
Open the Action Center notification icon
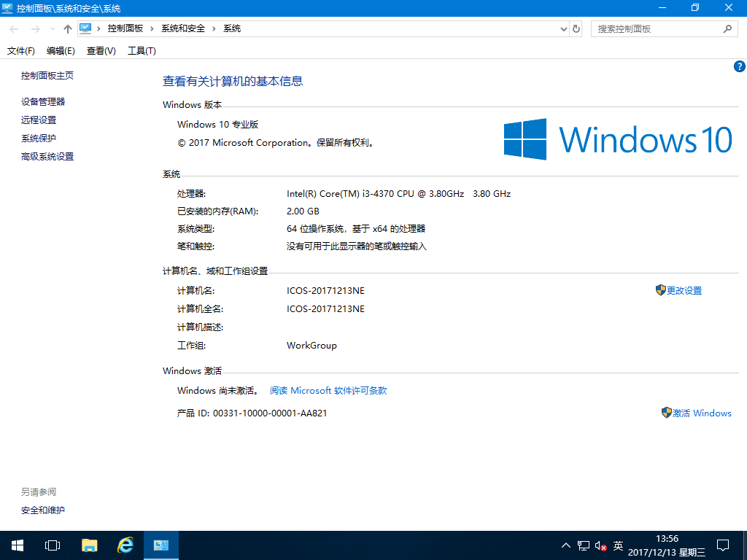(723, 545)
